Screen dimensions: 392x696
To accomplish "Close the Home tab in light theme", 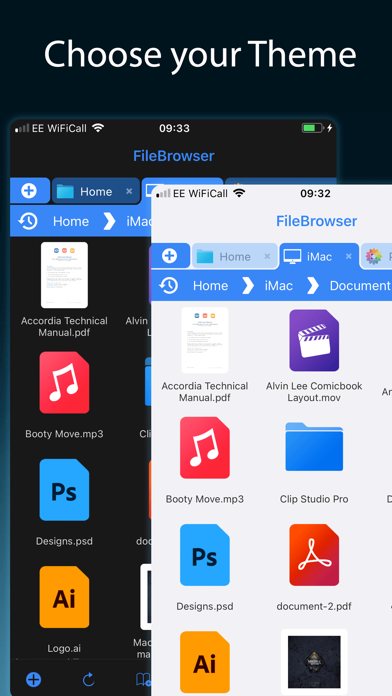I will pos(267,256).
